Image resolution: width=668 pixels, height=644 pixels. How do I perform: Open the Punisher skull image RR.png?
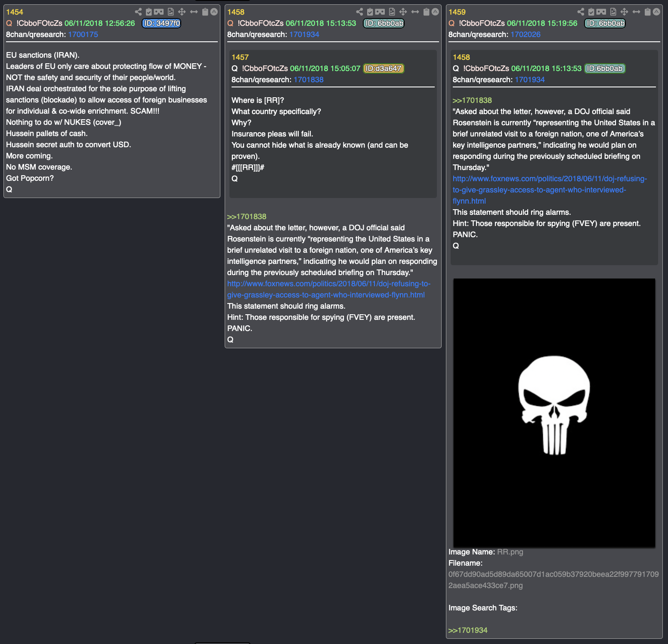(x=554, y=413)
